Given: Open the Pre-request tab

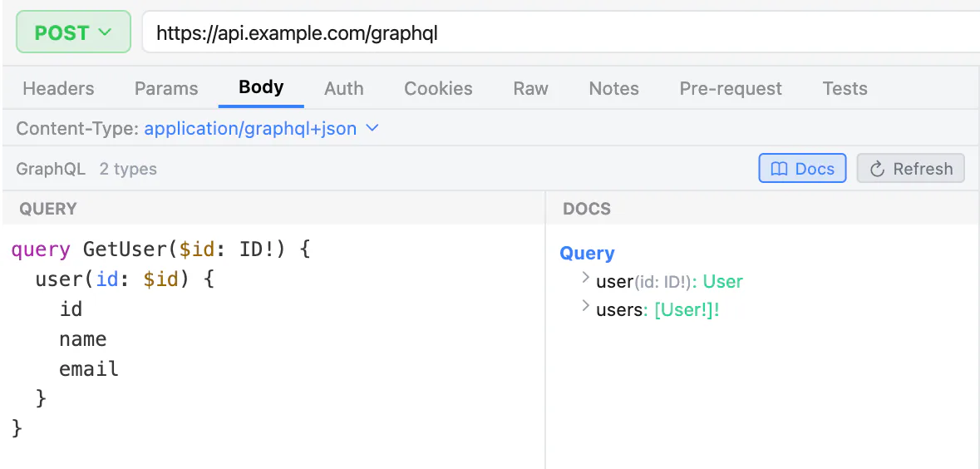Looking at the screenshot, I should (x=731, y=88).
